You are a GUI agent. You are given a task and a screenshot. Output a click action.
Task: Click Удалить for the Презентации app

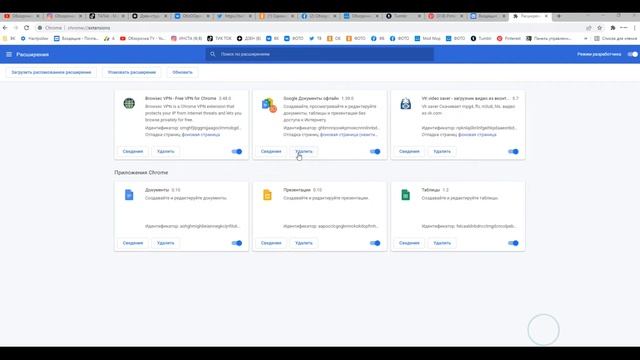click(x=304, y=243)
